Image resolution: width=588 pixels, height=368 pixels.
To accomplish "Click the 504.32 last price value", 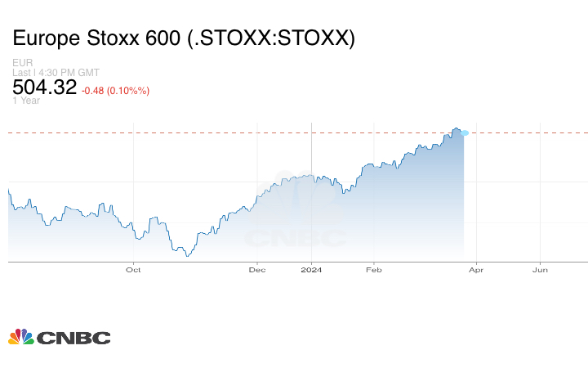I will click(x=45, y=88).
